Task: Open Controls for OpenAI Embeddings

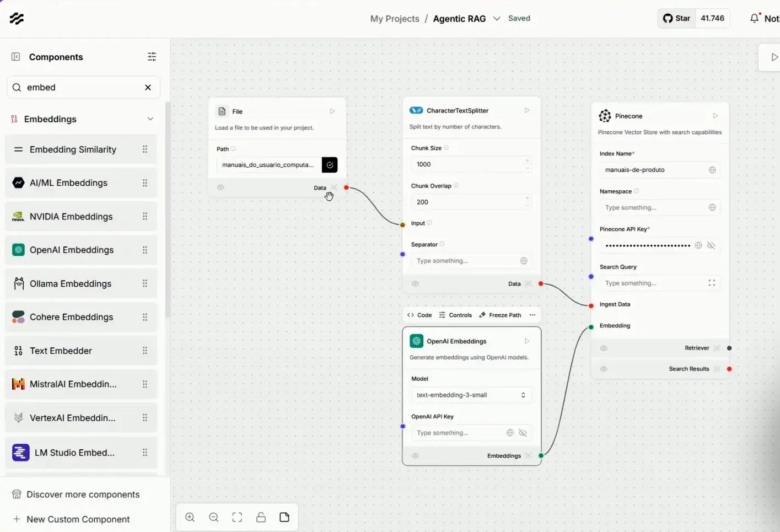Action: [455, 315]
